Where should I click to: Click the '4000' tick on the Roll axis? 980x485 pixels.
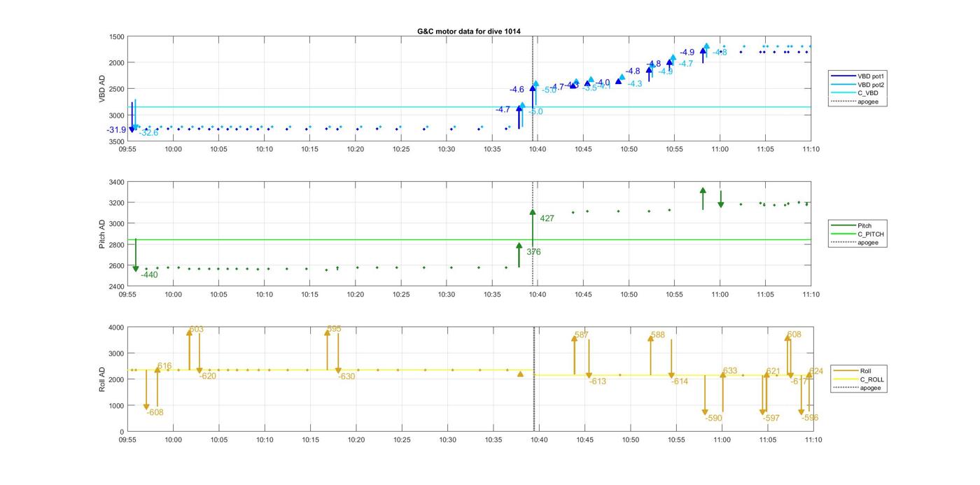click(117, 328)
